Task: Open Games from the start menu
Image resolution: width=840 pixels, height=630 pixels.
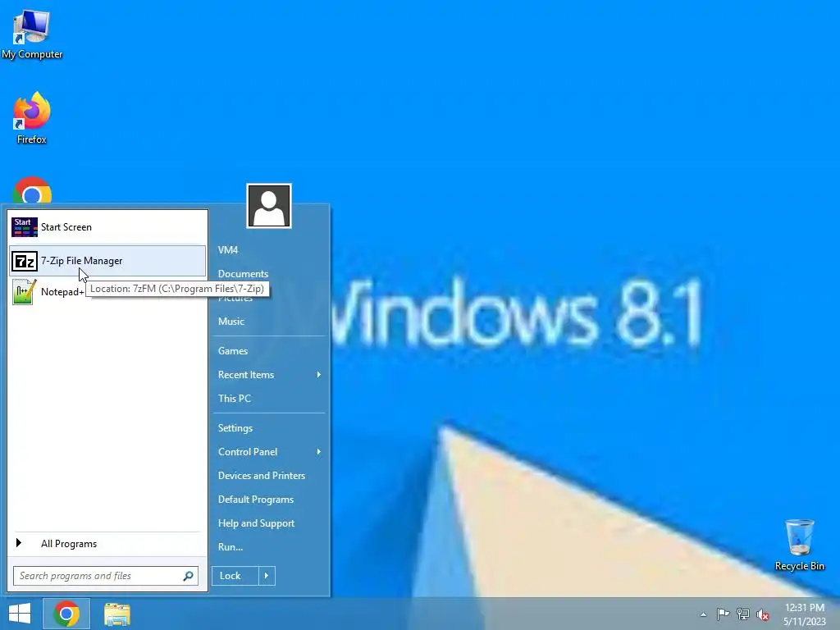Action: click(x=232, y=351)
